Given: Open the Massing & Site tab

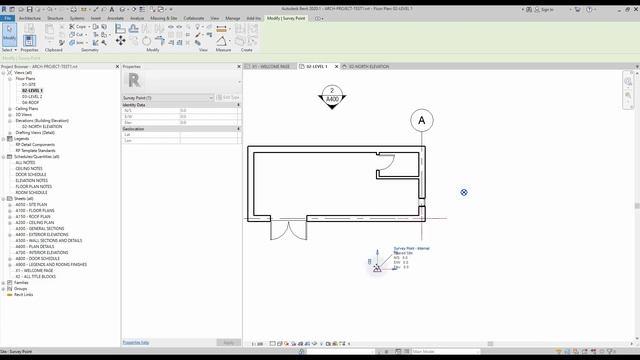Looking at the screenshot, I should [x=164, y=18].
